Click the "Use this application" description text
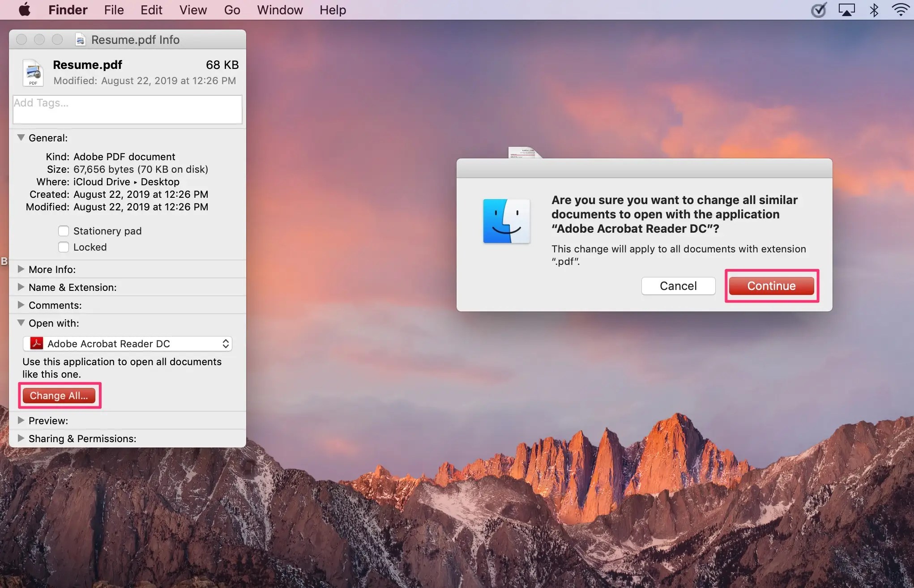This screenshot has width=914, height=588. point(122,368)
